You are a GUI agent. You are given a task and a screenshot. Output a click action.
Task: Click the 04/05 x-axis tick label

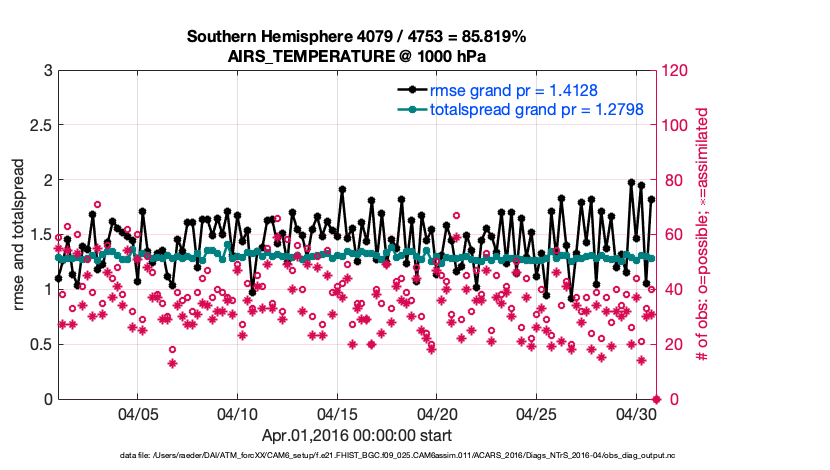tap(138, 414)
